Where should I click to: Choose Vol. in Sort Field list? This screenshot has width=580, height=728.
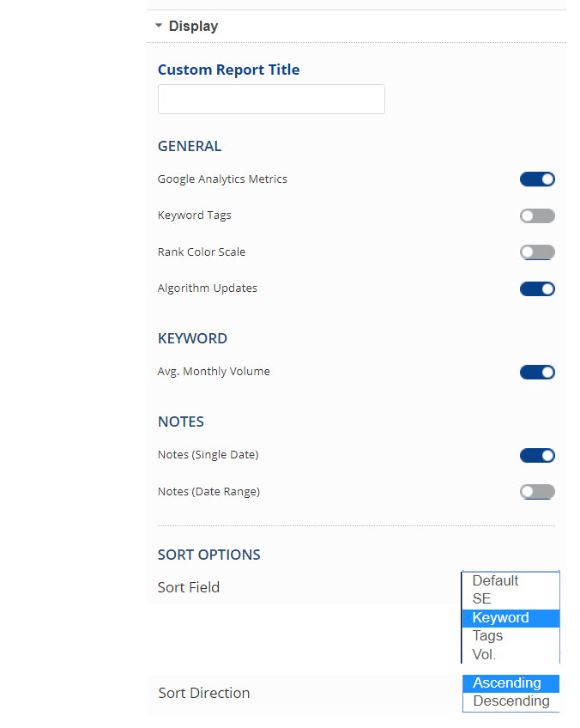coord(510,655)
